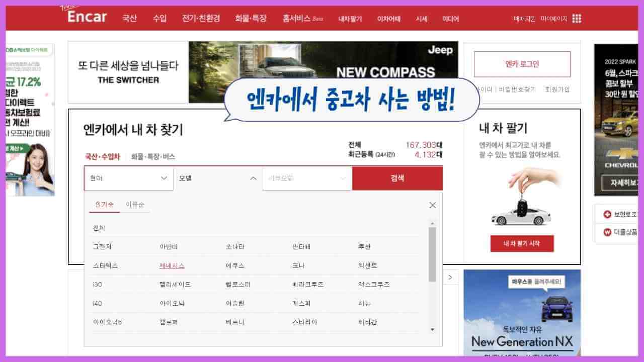Image resolution: width=644 pixels, height=362 pixels.
Task: Click the Encar logo
Action: click(87, 17)
